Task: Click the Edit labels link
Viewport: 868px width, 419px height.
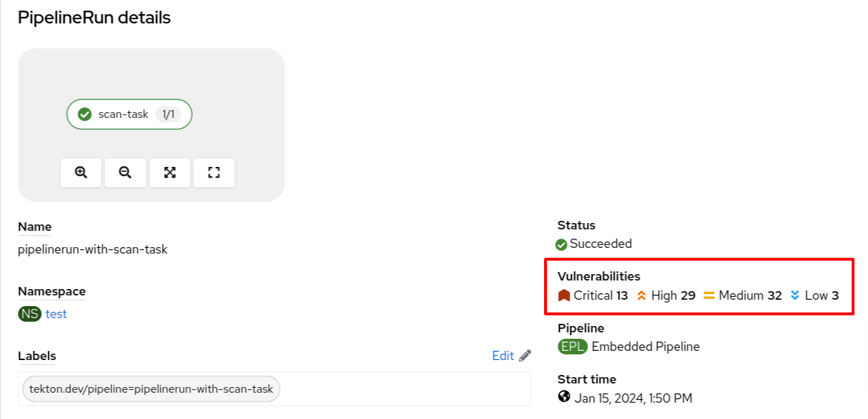Action: click(x=503, y=356)
